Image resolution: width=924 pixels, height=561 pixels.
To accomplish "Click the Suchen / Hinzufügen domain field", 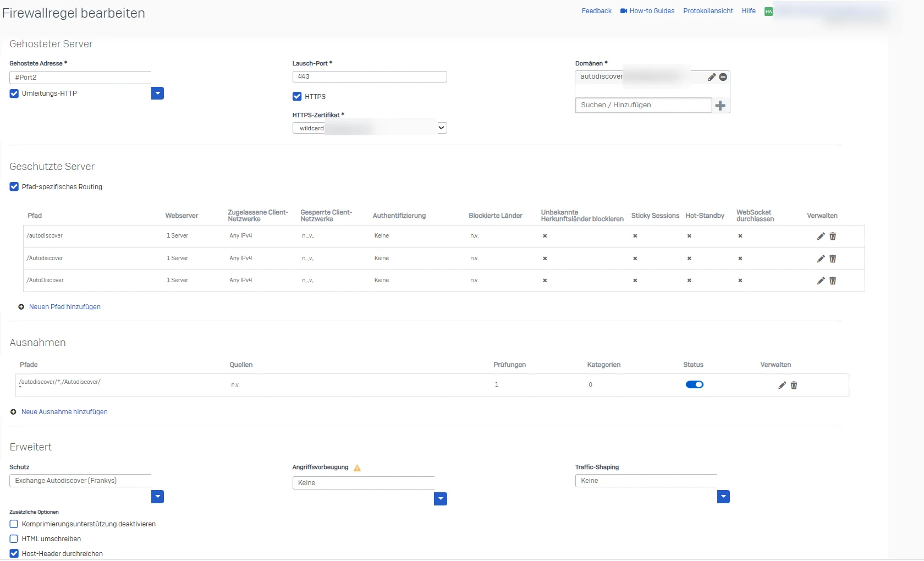I will point(643,105).
